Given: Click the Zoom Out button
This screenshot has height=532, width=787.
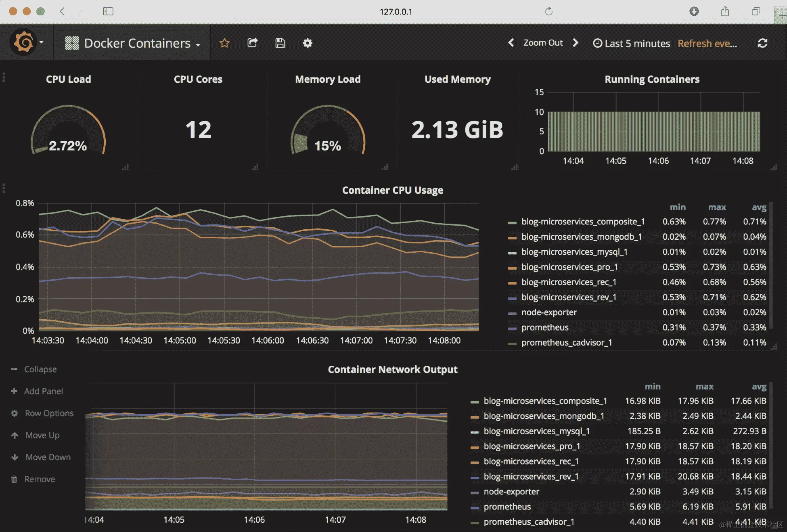Looking at the screenshot, I should tap(543, 43).
